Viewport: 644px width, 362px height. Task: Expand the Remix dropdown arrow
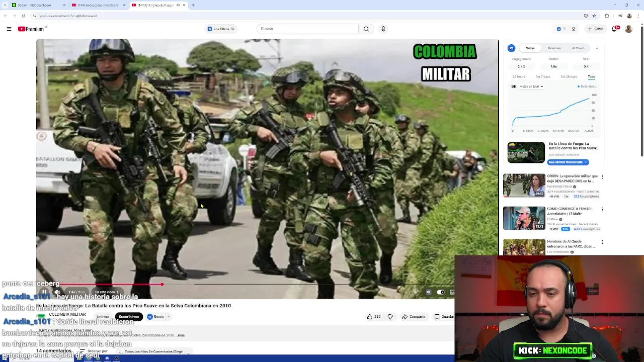coord(169,317)
